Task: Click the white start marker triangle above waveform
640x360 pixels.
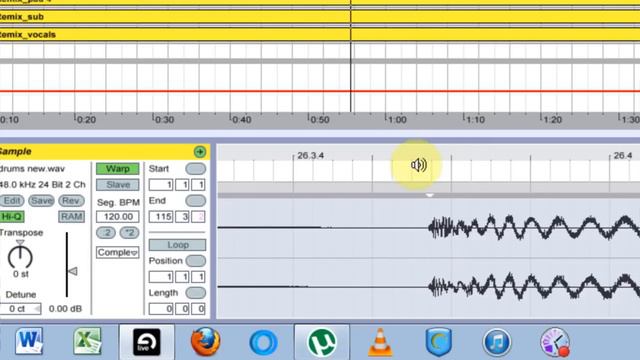Action: pos(429,196)
